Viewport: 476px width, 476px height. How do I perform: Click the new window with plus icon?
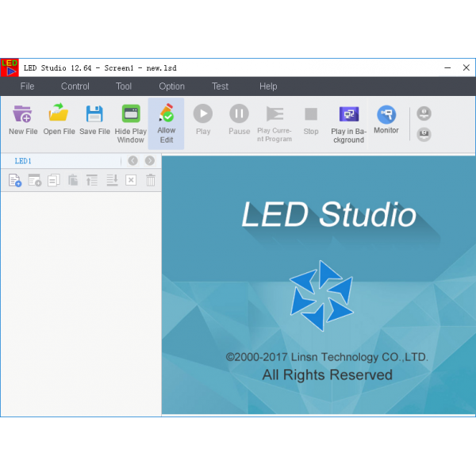coord(35,180)
